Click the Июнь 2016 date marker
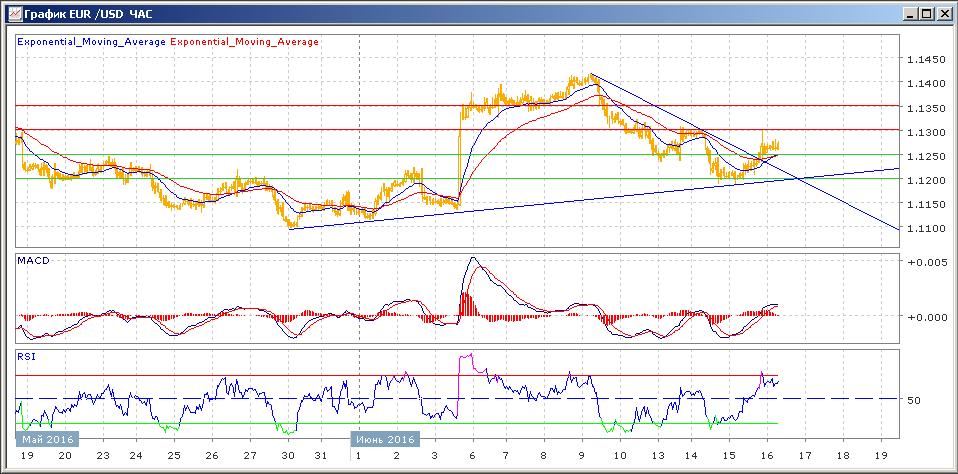Image resolution: width=958 pixels, height=474 pixels. (386, 439)
